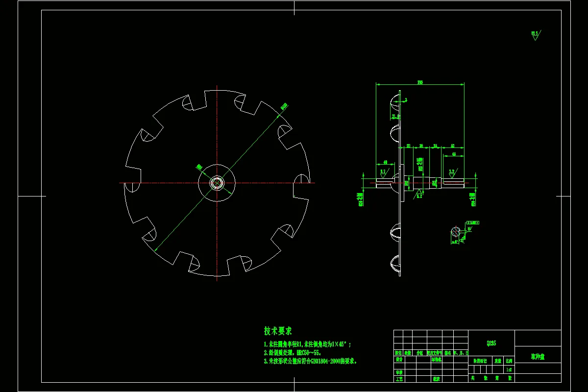Click the 技术要求 heading text
Image resolution: width=588 pixels, height=392 pixels.
278,331
